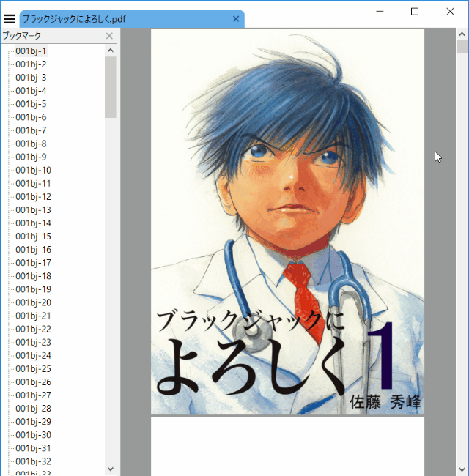Open bookmark 001bj-3

(31, 78)
